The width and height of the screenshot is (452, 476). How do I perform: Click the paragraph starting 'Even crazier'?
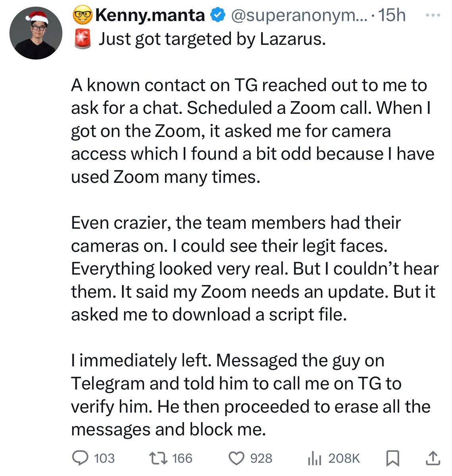coord(255,269)
